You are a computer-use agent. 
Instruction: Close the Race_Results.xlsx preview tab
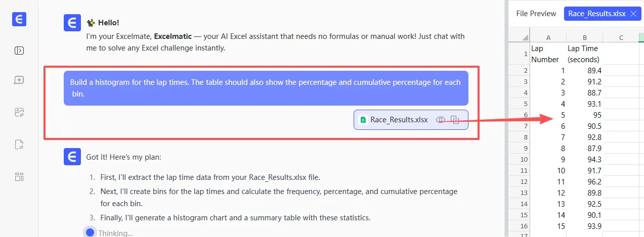click(633, 14)
